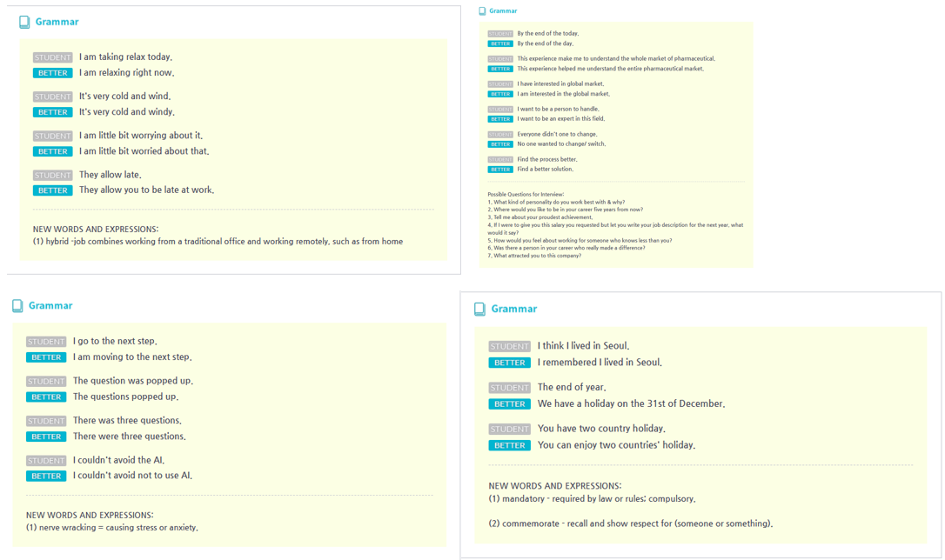
Task: Click the "mandatory" word definition
Action: tap(592, 499)
